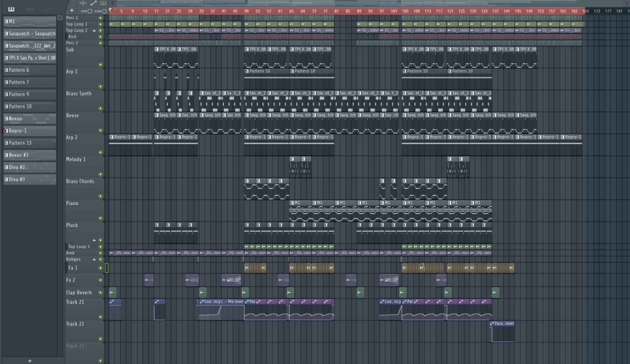Select Pattern 7 in the picker
This screenshot has width=630, height=364.
pos(30,82)
